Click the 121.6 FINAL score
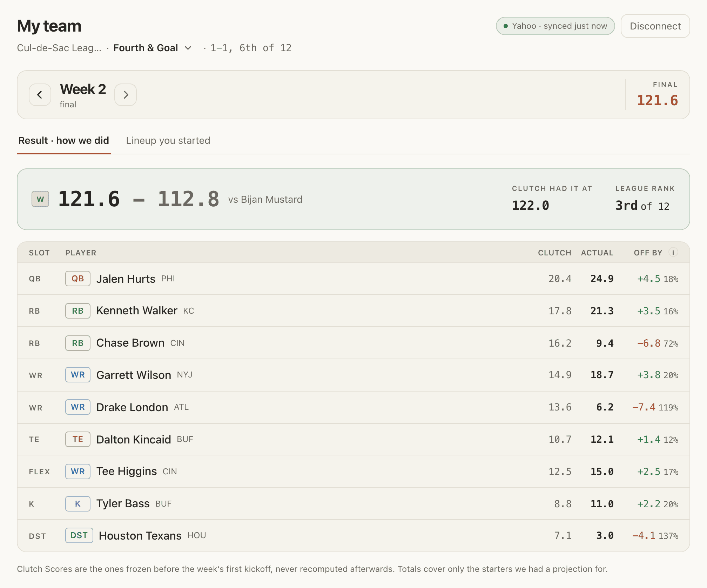 pyautogui.click(x=657, y=100)
